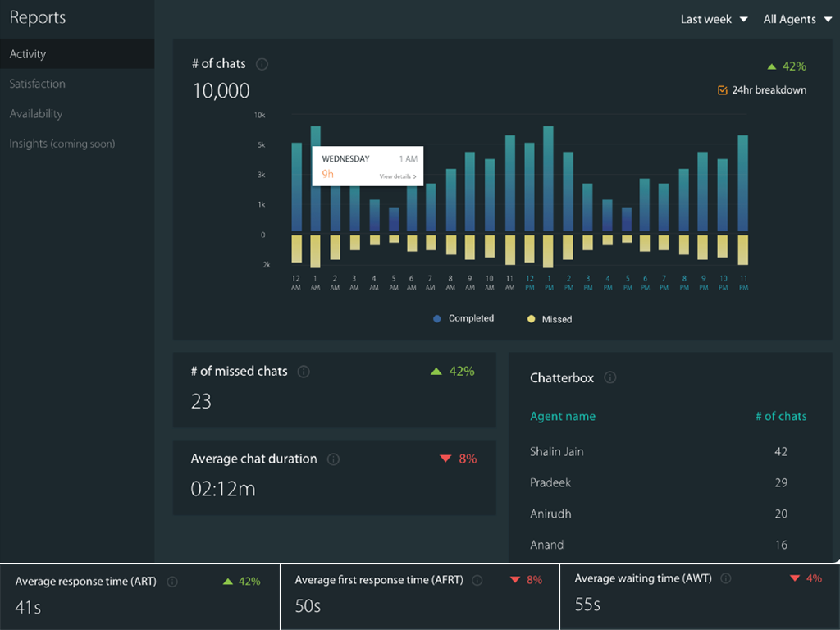This screenshot has width=840, height=630.
Task: Sort by # of chats column header
Action: 780,417
